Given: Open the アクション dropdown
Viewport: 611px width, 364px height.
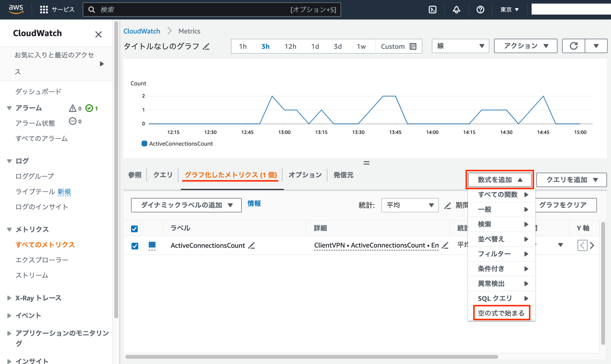Looking at the screenshot, I should [525, 46].
